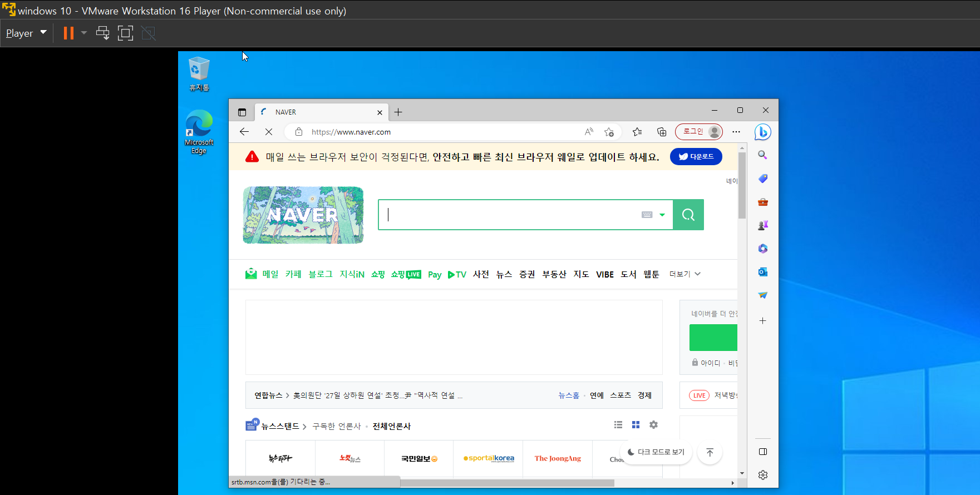This screenshot has width=980, height=495.
Task: Open Edge tab actions menu
Action: (242, 112)
